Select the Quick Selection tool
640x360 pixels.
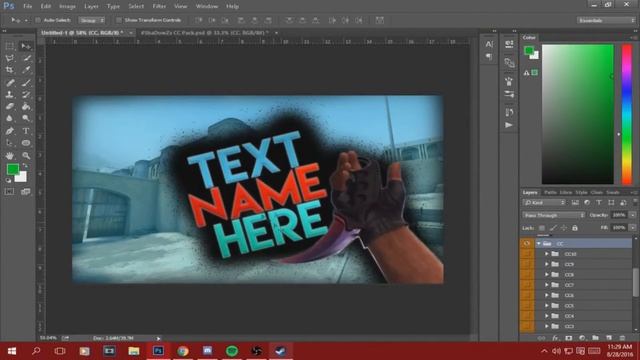point(26,58)
